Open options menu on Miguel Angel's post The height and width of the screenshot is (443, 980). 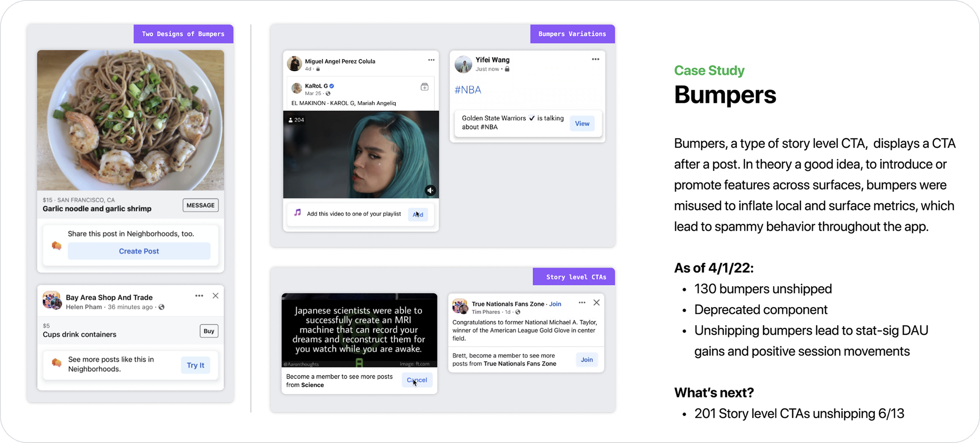click(431, 60)
